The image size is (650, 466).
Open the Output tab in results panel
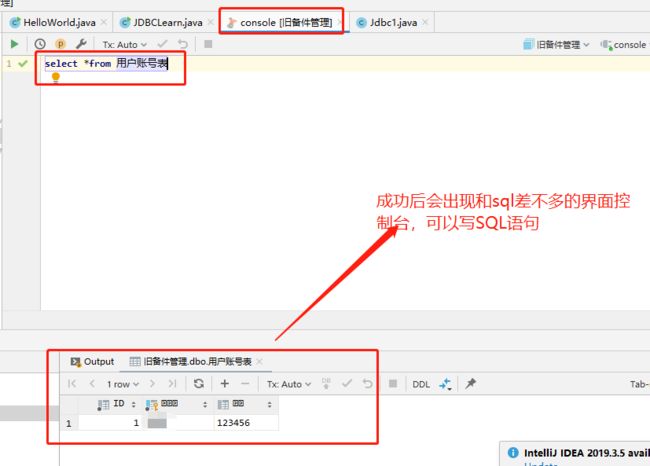(92, 362)
